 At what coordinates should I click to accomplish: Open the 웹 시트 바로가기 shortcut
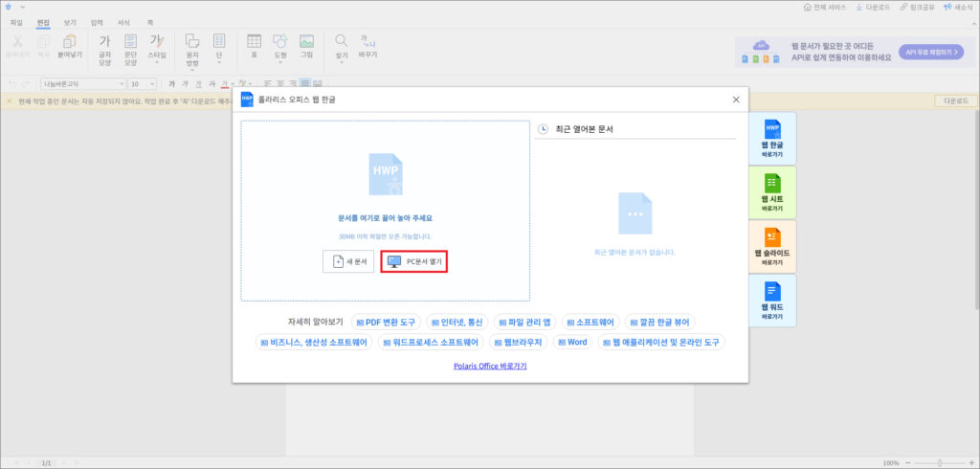772,192
